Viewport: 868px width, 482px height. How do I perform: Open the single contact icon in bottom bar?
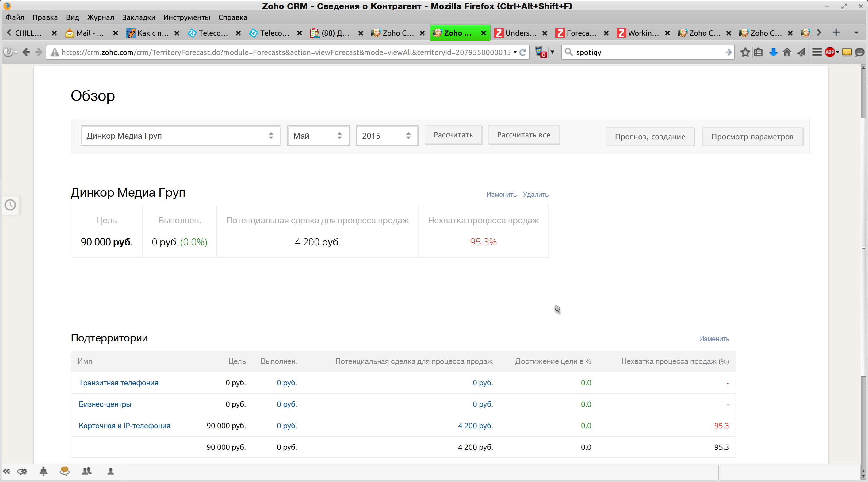point(110,471)
